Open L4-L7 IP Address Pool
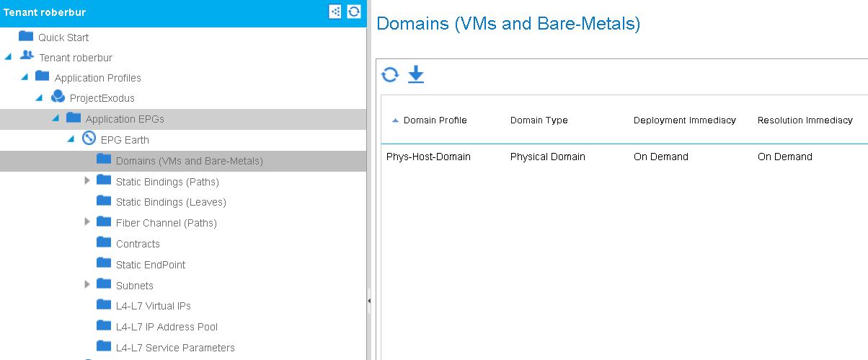Screen dimensions: 868x360 [x=167, y=327]
